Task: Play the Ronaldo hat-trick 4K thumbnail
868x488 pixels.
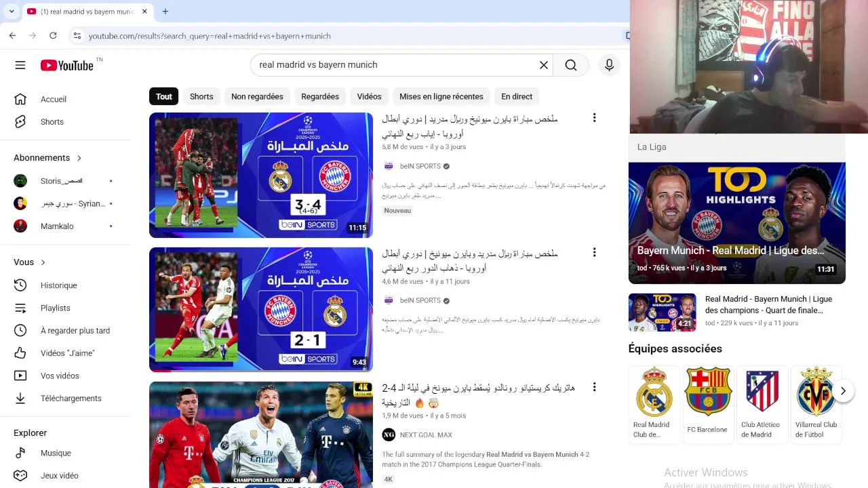Action: pyautogui.click(x=261, y=435)
